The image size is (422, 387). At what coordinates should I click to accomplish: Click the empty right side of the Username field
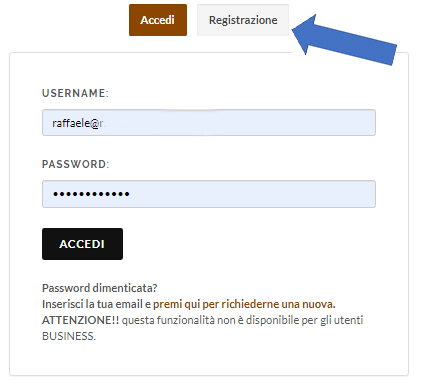point(300,123)
